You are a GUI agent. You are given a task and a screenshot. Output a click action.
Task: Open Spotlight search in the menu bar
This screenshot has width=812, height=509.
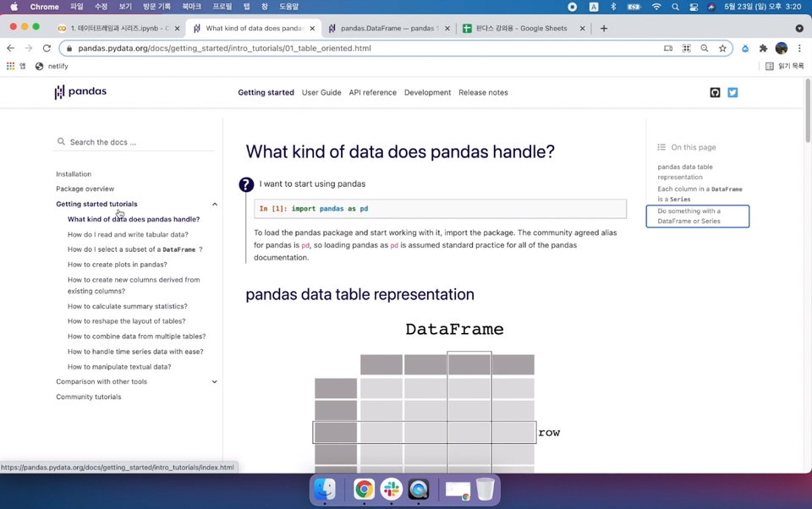675,7
